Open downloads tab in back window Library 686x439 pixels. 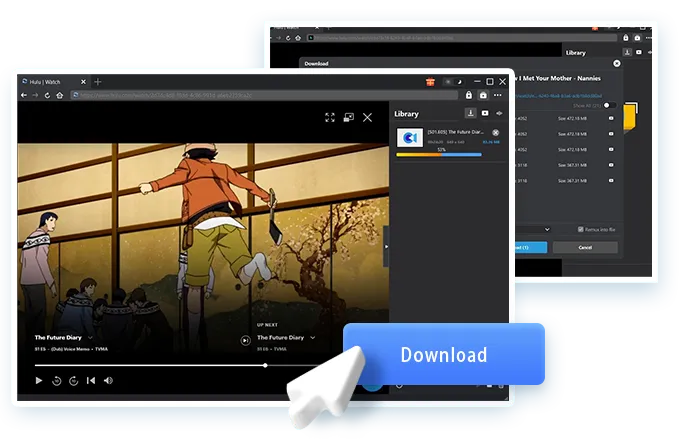(627, 52)
